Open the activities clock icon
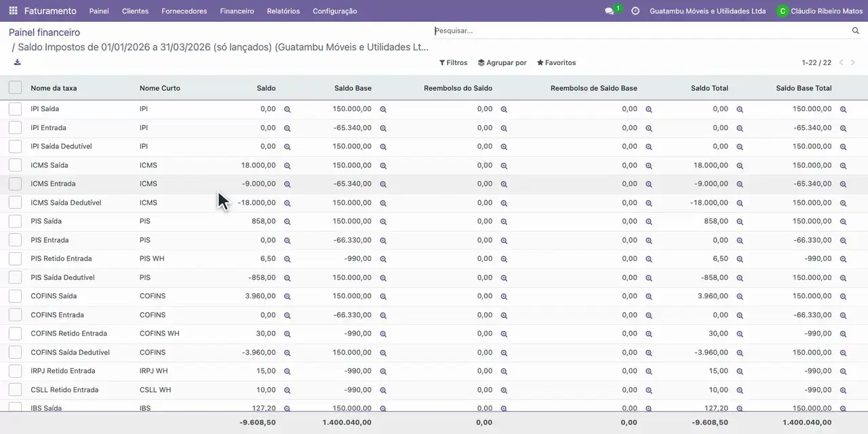 coord(635,11)
